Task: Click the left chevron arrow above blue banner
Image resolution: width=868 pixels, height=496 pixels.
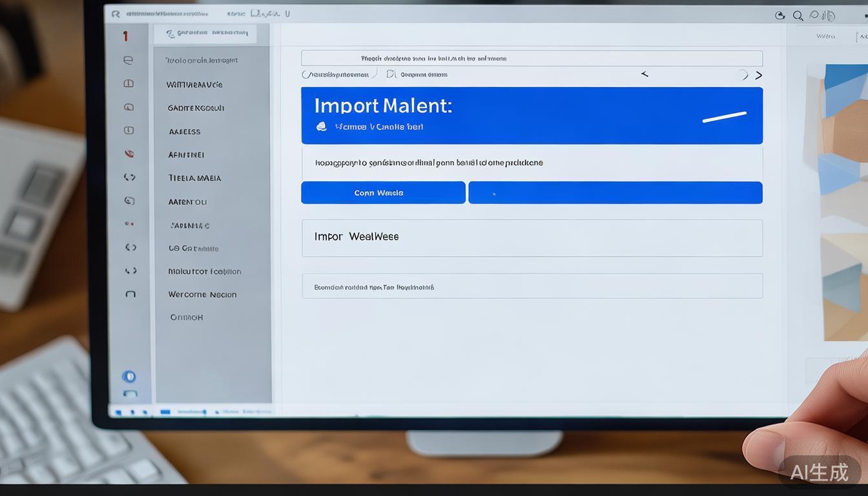Action: point(644,74)
